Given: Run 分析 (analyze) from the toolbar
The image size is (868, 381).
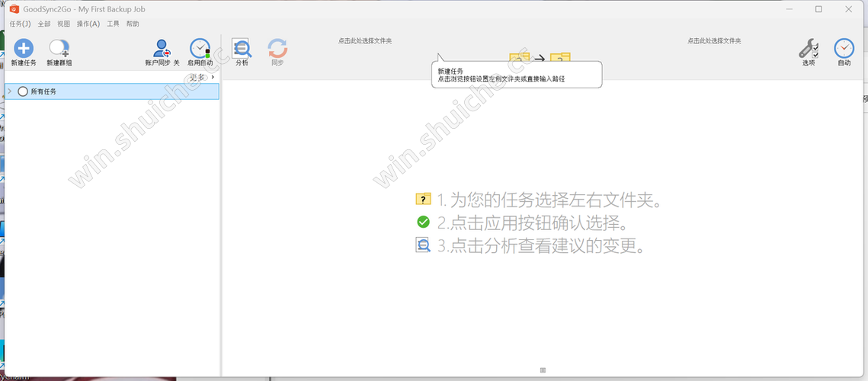Looking at the screenshot, I should coord(242,48).
